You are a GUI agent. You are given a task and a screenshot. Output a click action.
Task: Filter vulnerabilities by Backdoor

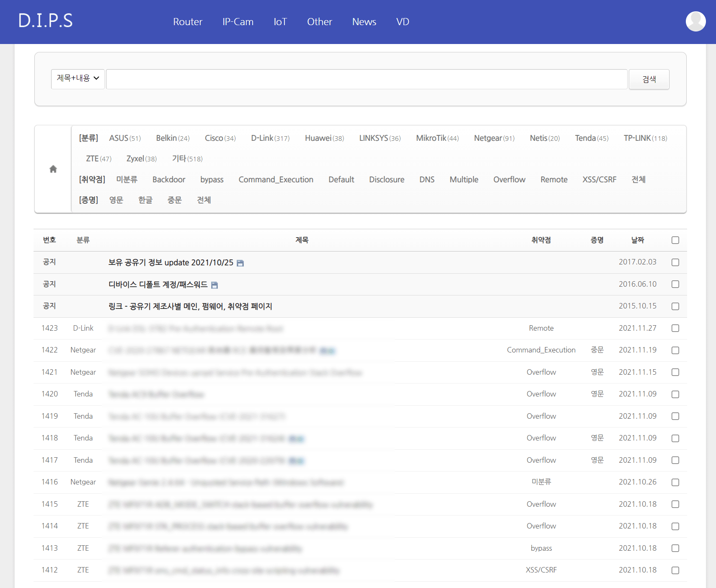[169, 179]
